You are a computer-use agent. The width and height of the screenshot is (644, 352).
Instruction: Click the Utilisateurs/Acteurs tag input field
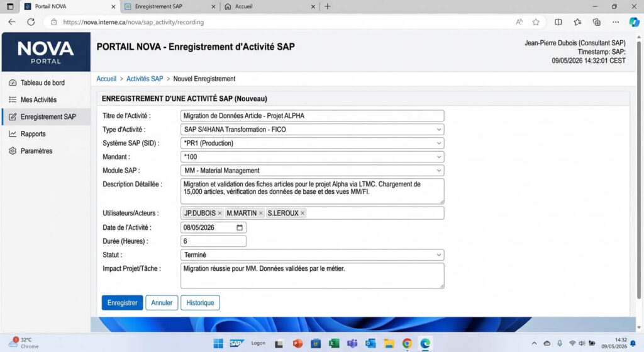(312, 213)
